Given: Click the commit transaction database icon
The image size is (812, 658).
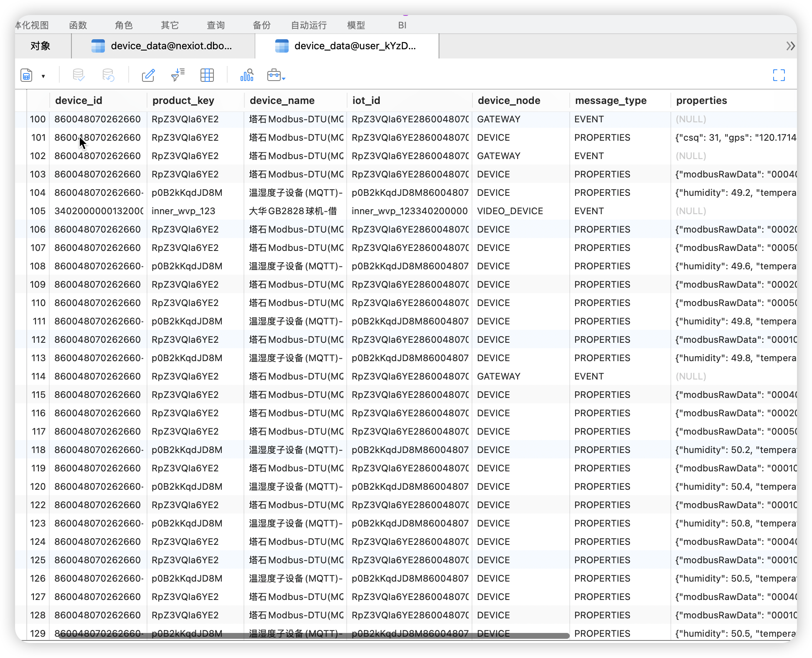Looking at the screenshot, I should [x=79, y=75].
